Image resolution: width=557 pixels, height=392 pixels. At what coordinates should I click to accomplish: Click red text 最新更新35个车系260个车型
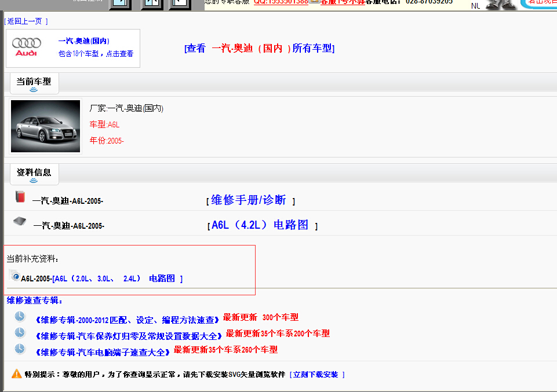225,350
